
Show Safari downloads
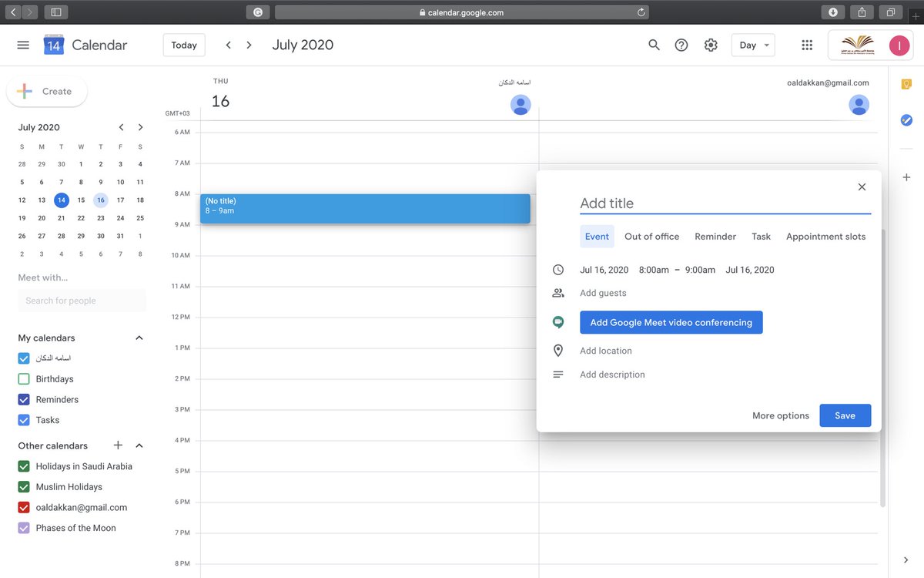pos(833,12)
